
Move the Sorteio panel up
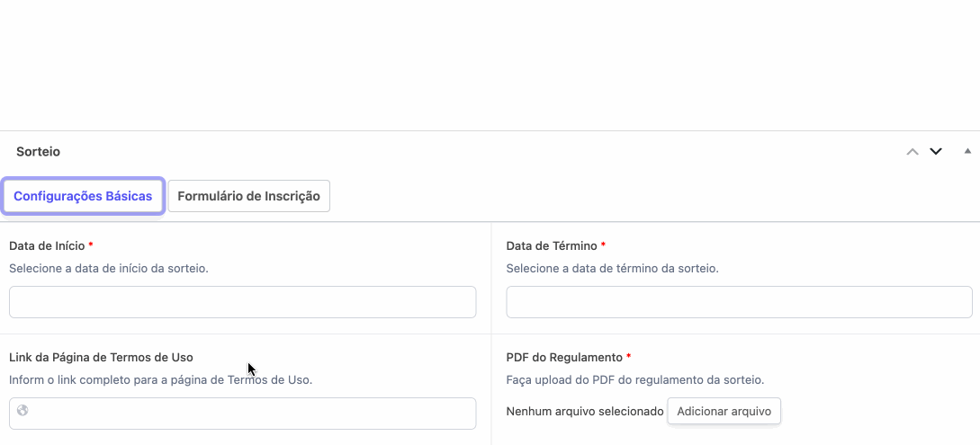913,152
